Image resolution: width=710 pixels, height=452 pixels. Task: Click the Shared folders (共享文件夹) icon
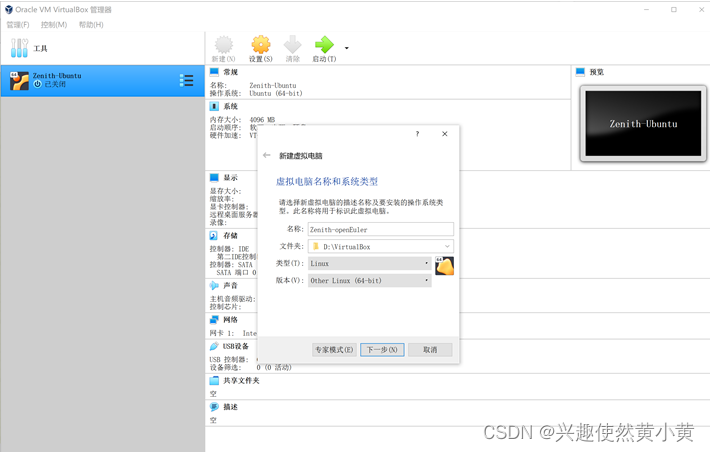point(214,380)
